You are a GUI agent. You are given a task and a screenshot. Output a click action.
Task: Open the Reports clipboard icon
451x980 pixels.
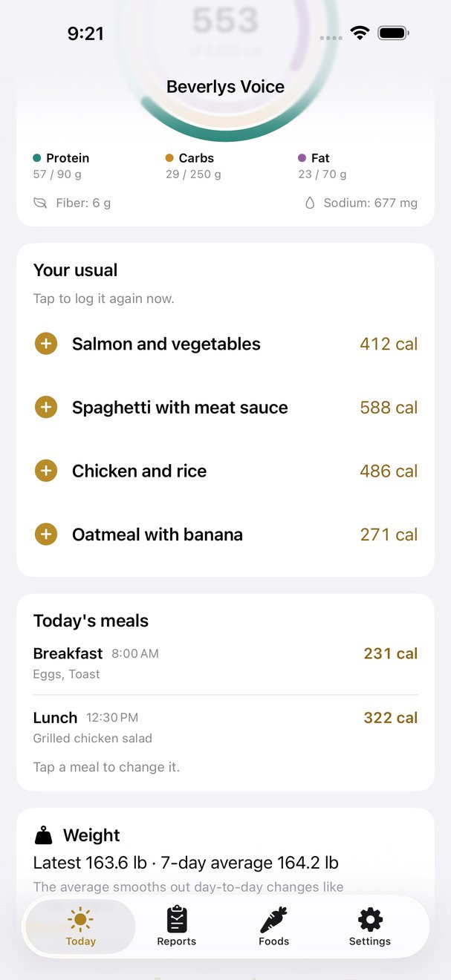coord(177,919)
